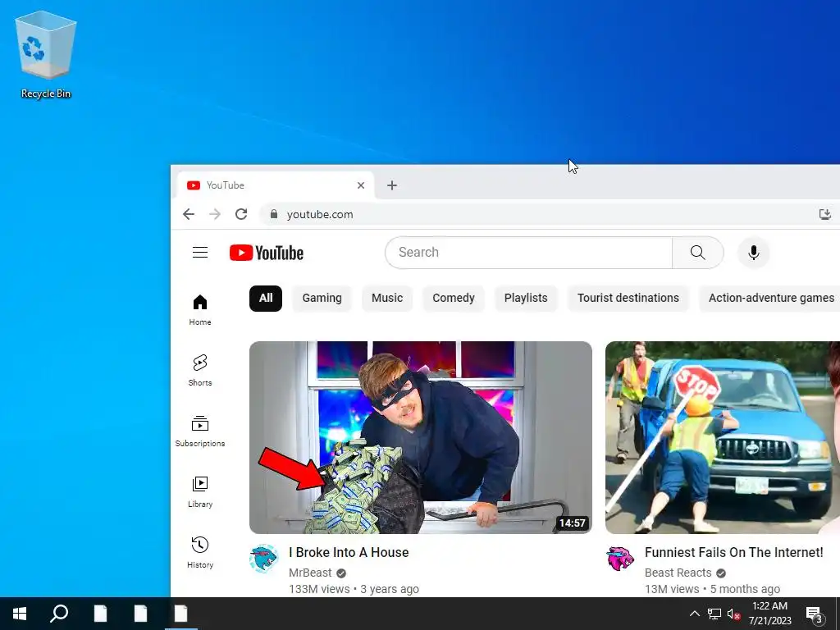Click the YouTube logo
Image resolution: width=840 pixels, height=630 pixels.
[x=267, y=253]
